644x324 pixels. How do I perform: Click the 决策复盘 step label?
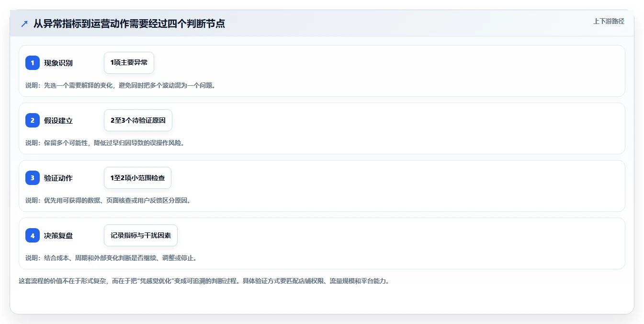58,235
